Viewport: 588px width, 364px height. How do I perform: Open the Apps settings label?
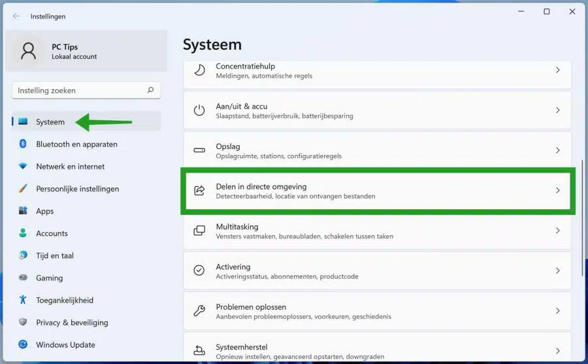pyautogui.click(x=44, y=211)
